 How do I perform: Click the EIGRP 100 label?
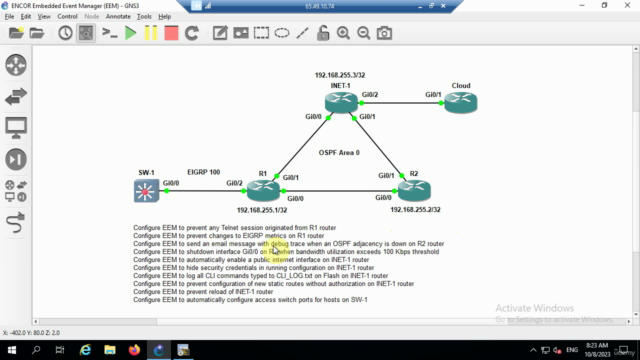pyautogui.click(x=204, y=172)
